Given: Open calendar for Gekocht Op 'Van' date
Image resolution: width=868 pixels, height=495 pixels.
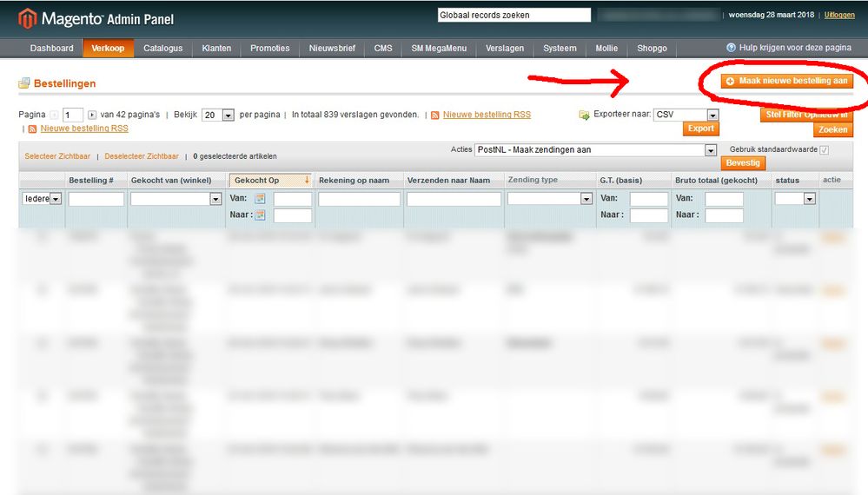Looking at the screenshot, I should point(260,199).
